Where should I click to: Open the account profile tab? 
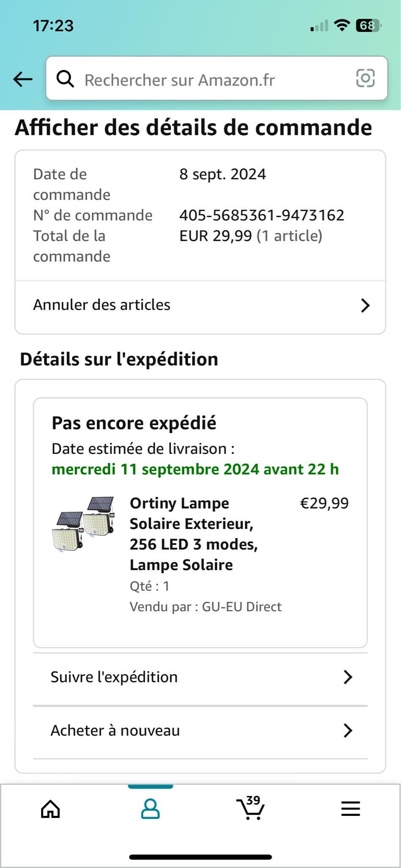150,809
